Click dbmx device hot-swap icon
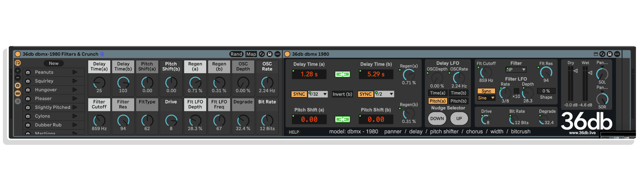This screenshot has height=185, width=644. point(602,54)
